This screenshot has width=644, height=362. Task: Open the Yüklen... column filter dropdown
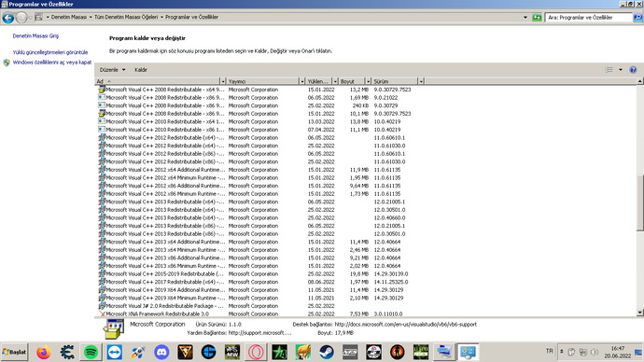point(335,81)
